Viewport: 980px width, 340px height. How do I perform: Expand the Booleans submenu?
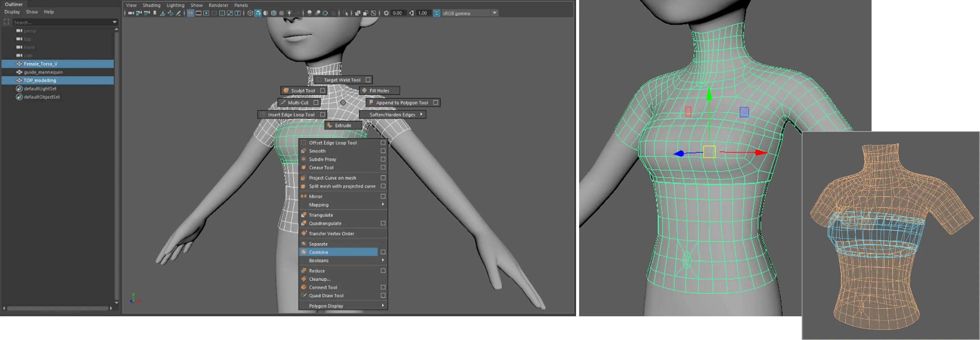[343, 260]
